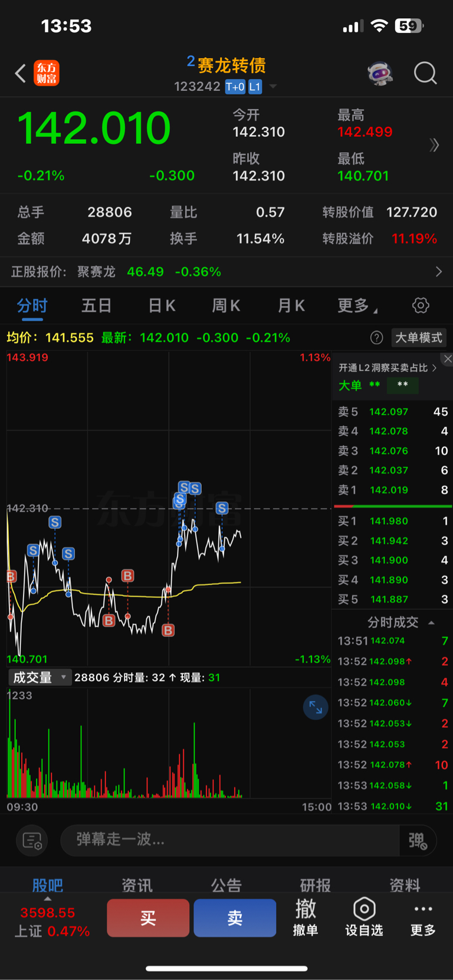Tap the battery 59 indicator
Screen dimensions: 453x980
pyautogui.click(x=410, y=26)
